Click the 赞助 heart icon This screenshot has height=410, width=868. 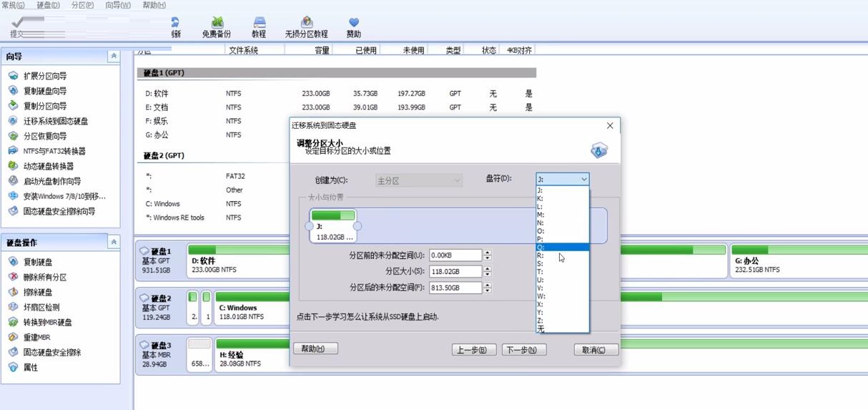click(354, 23)
